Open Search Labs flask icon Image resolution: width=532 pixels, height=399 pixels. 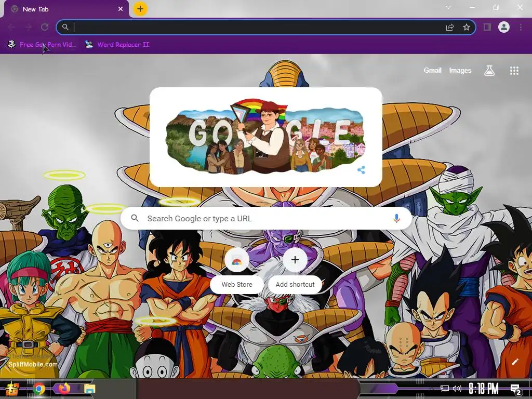point(489,71)
